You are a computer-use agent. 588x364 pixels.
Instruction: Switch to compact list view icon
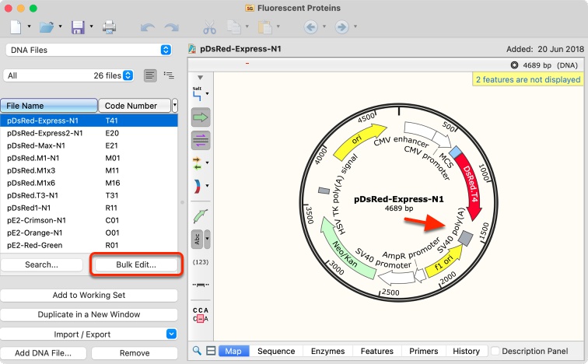[150, 75]
